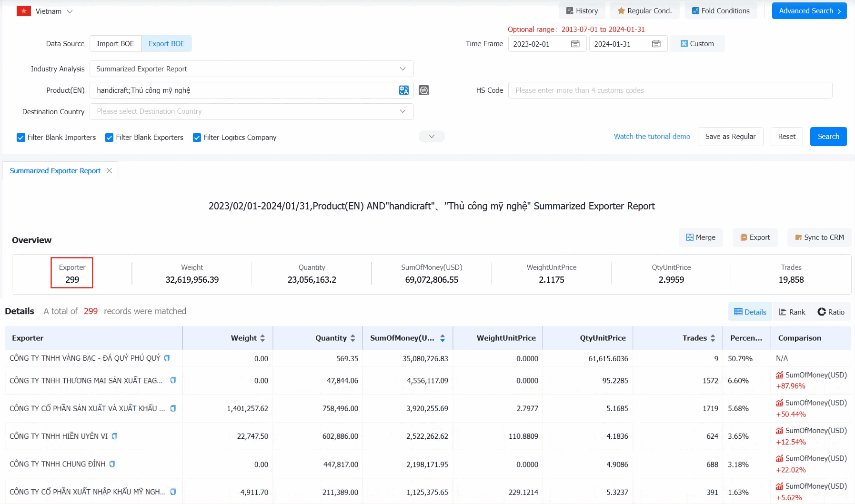Viewport: 855px width, 504px height.
Task: Copy exporter name CÔNG TY TNHH HIỀN UYÊN VI
Action: [115, 436]
